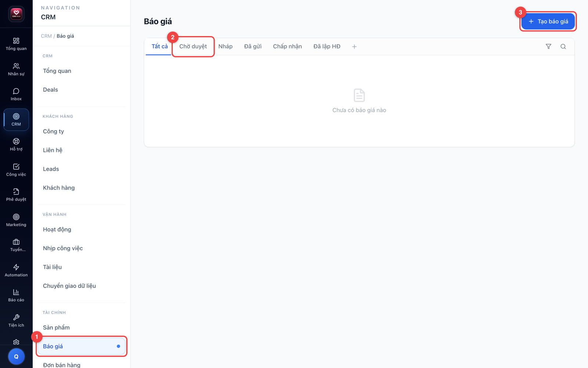The height and width of the screenshot is (368, 588).
Task: Open Liên hệ in navigation
Action: (x=82, y=150)
